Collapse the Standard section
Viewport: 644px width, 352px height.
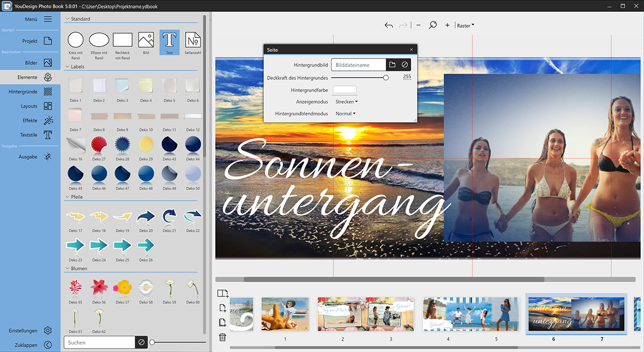tap(67, 19)
